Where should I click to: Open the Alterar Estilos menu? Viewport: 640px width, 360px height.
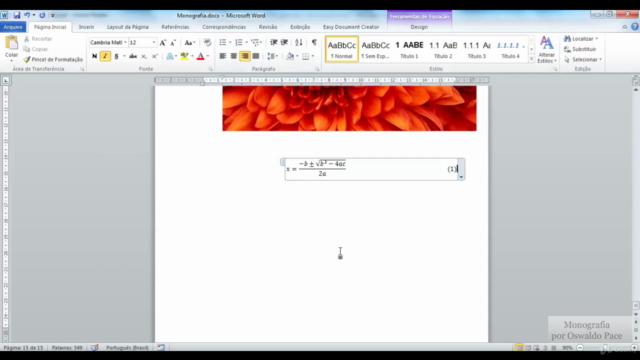click(x=547, y=50)
